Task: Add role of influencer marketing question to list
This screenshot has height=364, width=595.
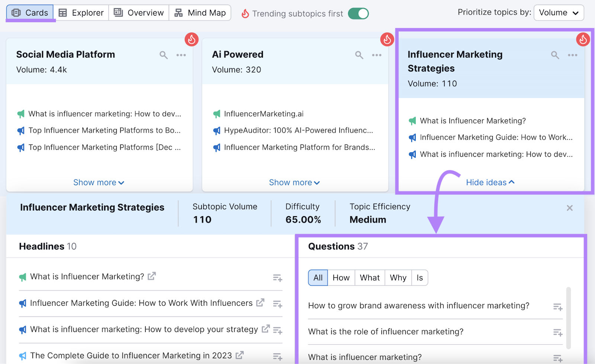Action: tap(557, 332)
